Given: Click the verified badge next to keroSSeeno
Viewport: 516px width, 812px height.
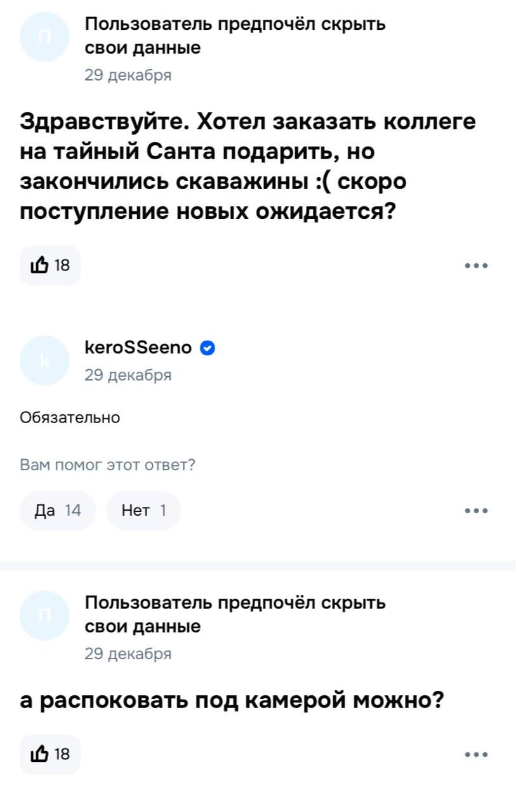Looking at the screenshot, I should pyautogui.click(x=207, y=348).
